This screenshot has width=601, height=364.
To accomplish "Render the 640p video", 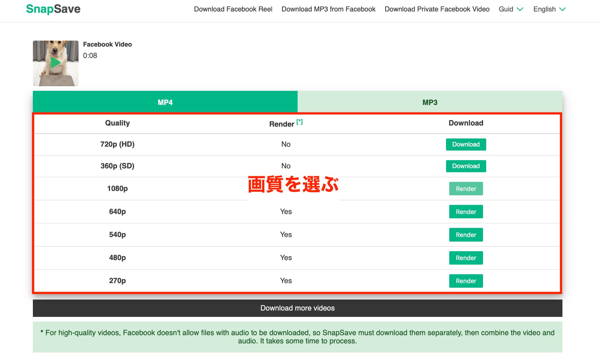I will (466, 212).
